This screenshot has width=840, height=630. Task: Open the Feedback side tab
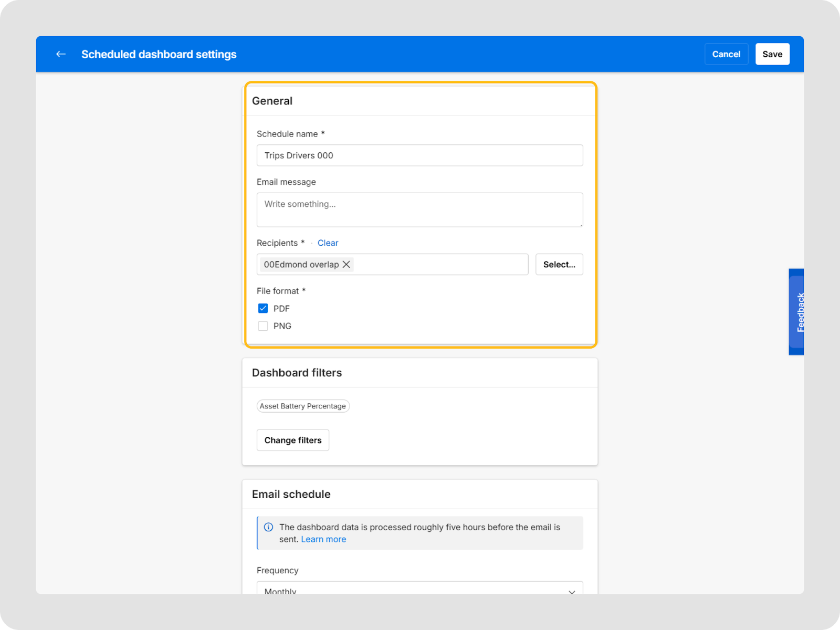[796, 312]
